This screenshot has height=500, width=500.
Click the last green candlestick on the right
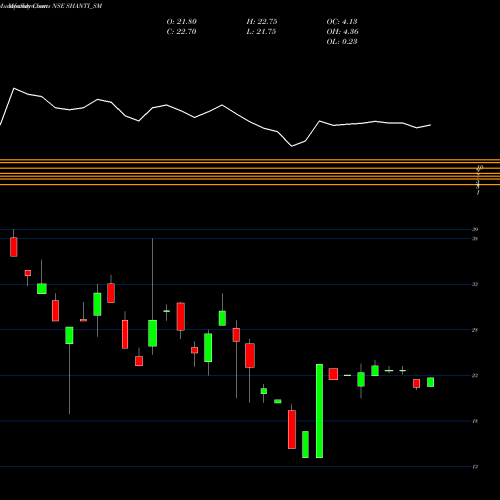430,382
